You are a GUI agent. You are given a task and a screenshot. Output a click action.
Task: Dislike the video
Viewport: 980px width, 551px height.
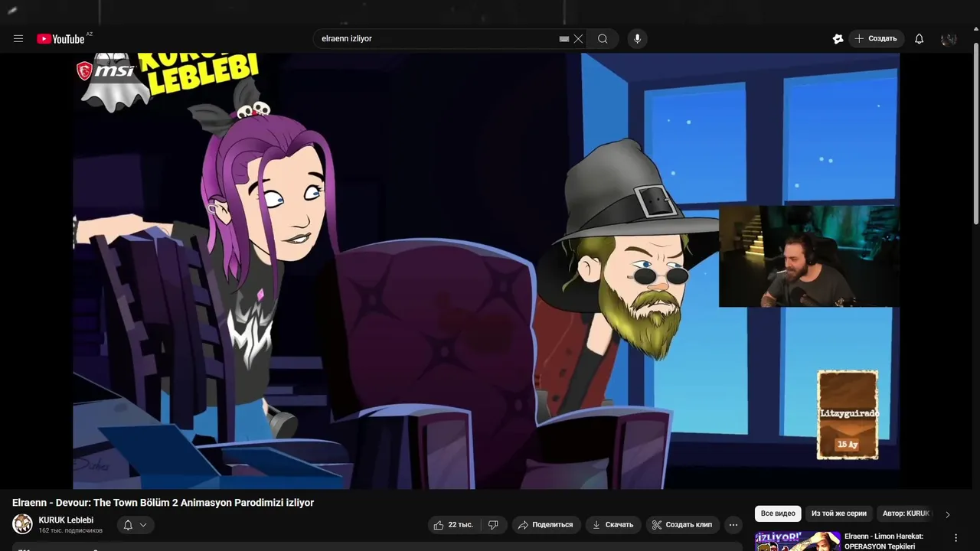click(x=493, y=525)
